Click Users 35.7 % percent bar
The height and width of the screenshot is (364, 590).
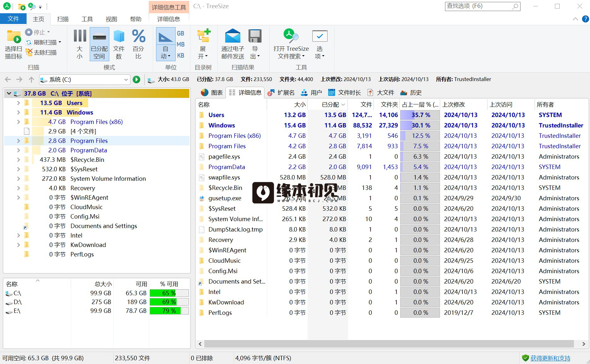420,115
